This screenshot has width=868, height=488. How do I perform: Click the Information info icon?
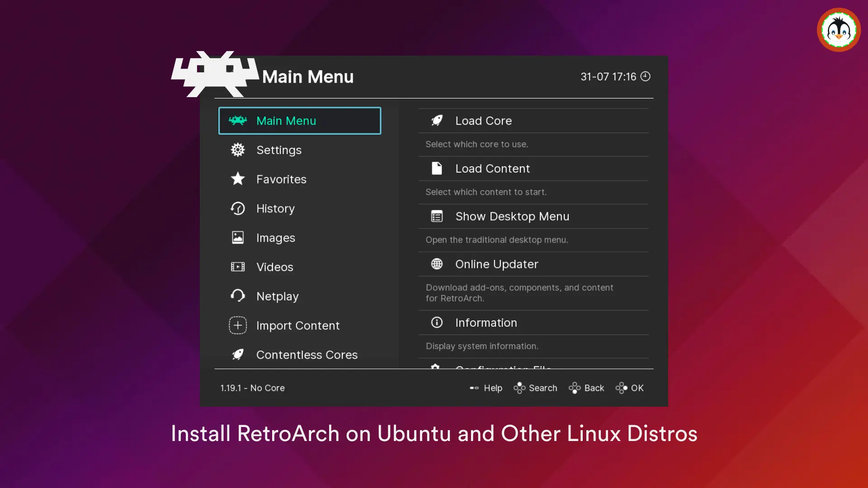pos(436,322)
